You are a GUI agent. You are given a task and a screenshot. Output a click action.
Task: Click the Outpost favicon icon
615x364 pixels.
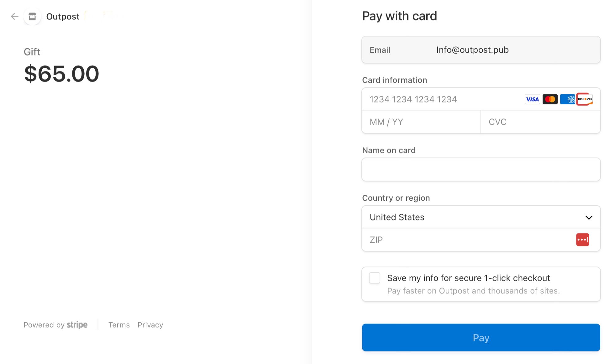(32, 16)
